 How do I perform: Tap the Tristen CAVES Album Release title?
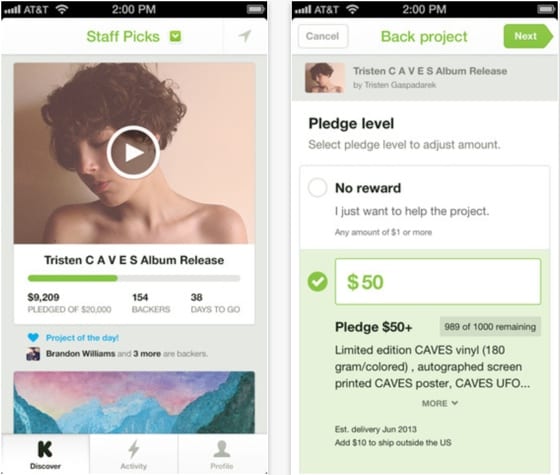coord(134,260)
